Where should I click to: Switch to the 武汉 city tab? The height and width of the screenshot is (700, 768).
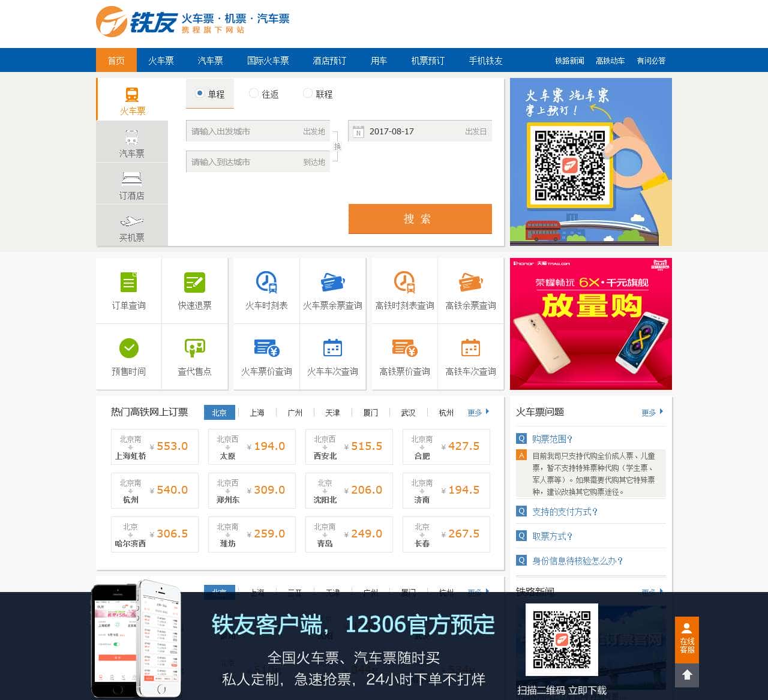click(408, 412)
